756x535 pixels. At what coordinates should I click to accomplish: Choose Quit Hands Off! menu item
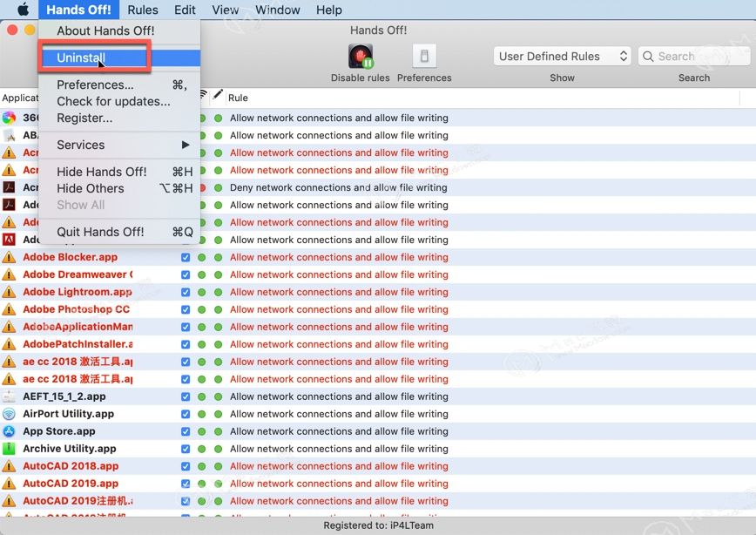pos(119,232)
